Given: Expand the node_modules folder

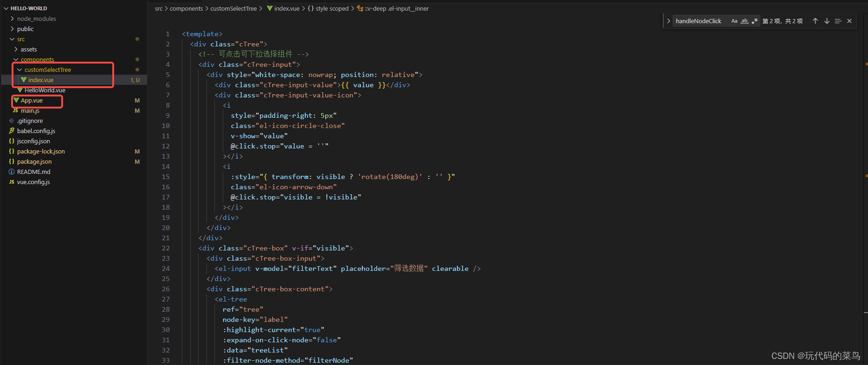Looking at the screenshot, I should (12, 19).
